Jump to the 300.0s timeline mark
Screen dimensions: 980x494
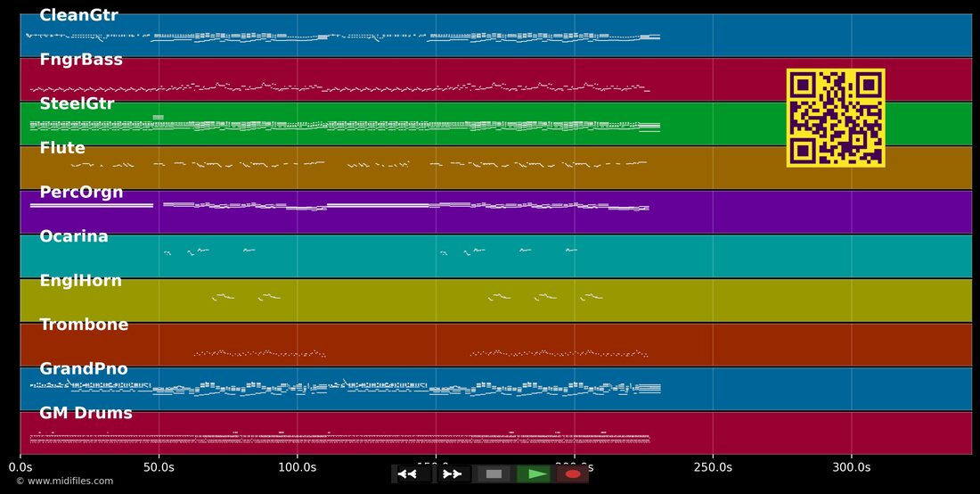(851, 466)
